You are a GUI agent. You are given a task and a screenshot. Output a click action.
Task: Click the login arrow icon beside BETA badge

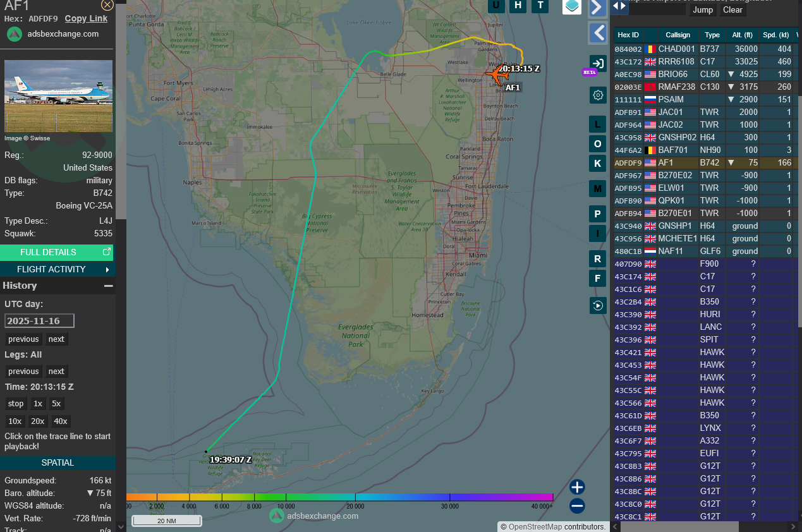597,63
